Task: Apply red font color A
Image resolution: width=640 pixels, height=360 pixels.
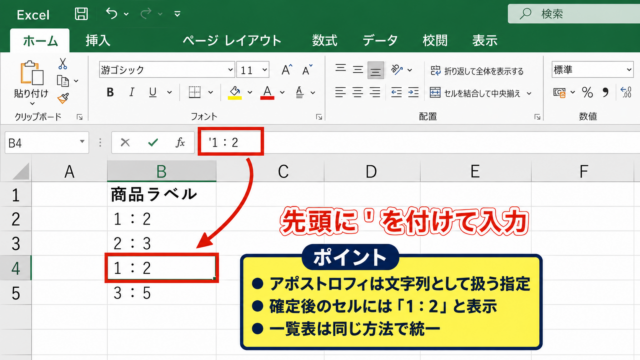Action: click(267, 93)
